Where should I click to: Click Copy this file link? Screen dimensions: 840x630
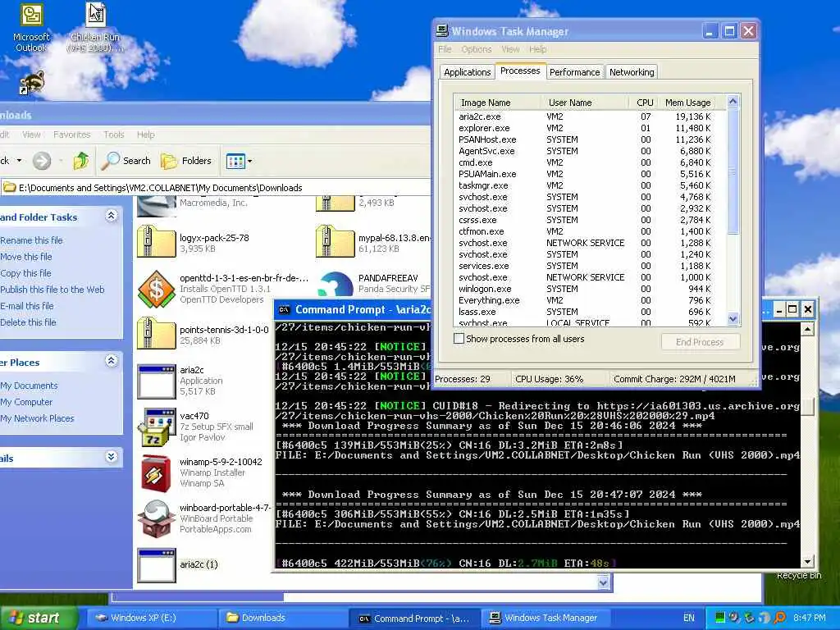pos(25,273)
